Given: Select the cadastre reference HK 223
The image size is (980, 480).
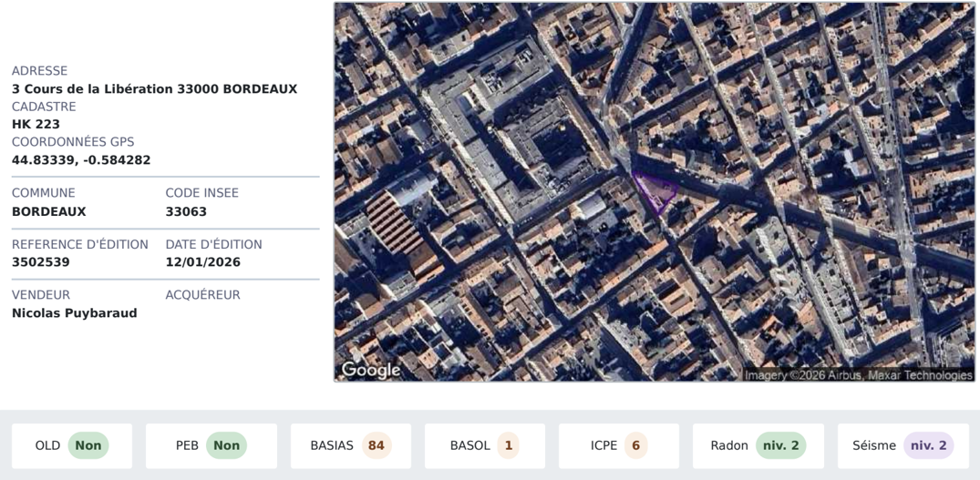Looking at the screenshot, I should coord(36,125).
